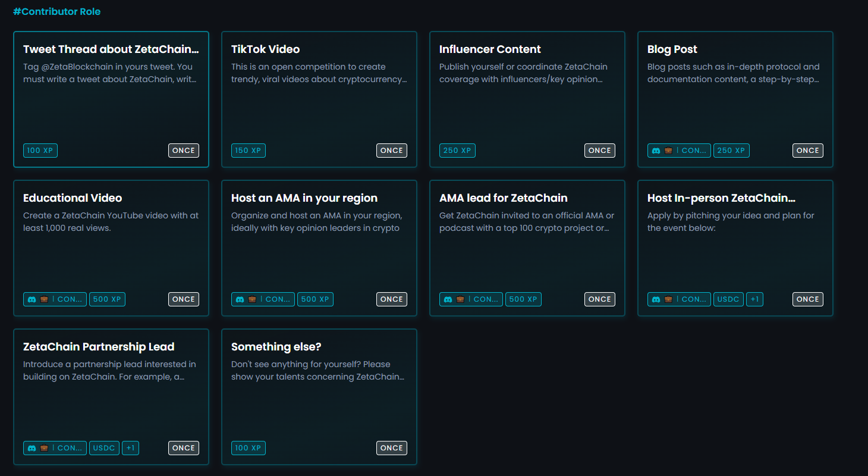Click briefcase emoji on Host an AMA card

tap(252, 299)
